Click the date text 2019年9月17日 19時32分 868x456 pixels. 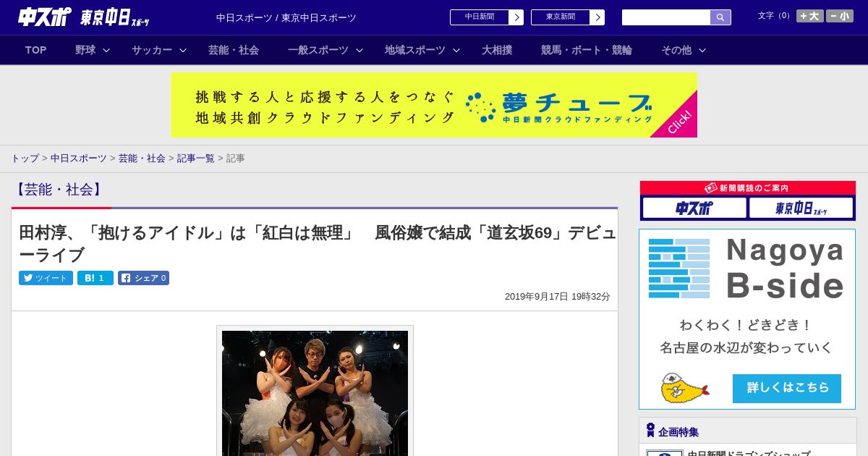(558, 297)
